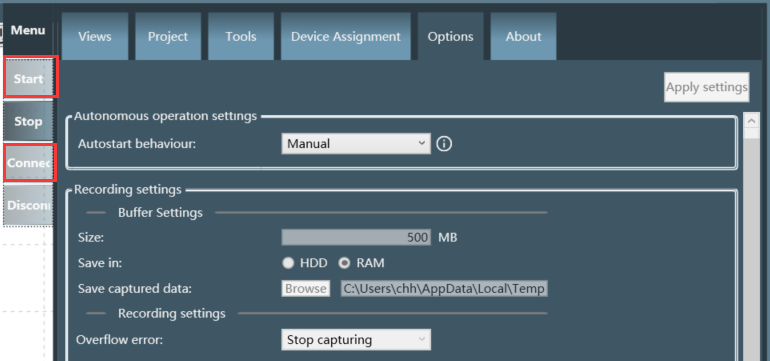Click the buffer Size input field
This screenshot has width=770, height=361.
coord(356,238)
